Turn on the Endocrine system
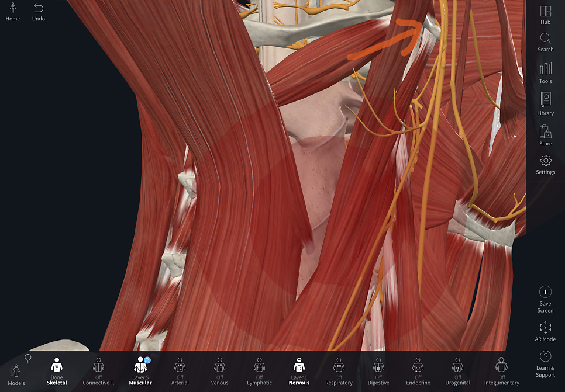Screen dimensions: 565x392 pos(418,371)
